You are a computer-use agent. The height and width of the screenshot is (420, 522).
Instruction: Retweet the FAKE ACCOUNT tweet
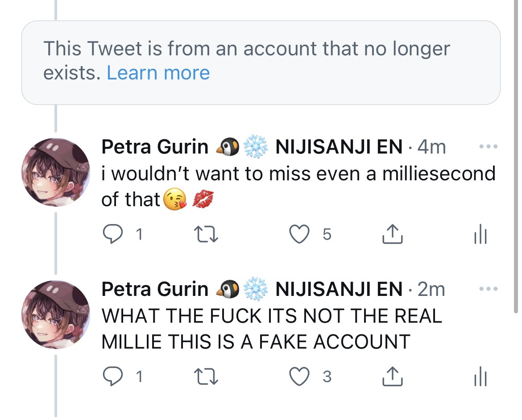pyautogui.click(x=206, y=376)
